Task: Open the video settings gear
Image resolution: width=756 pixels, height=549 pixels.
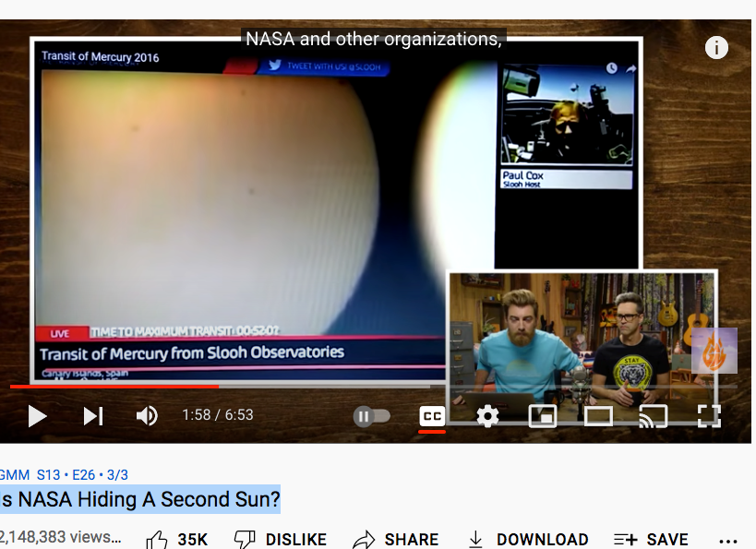Action: pyautogui.click(x=487, y=416)
